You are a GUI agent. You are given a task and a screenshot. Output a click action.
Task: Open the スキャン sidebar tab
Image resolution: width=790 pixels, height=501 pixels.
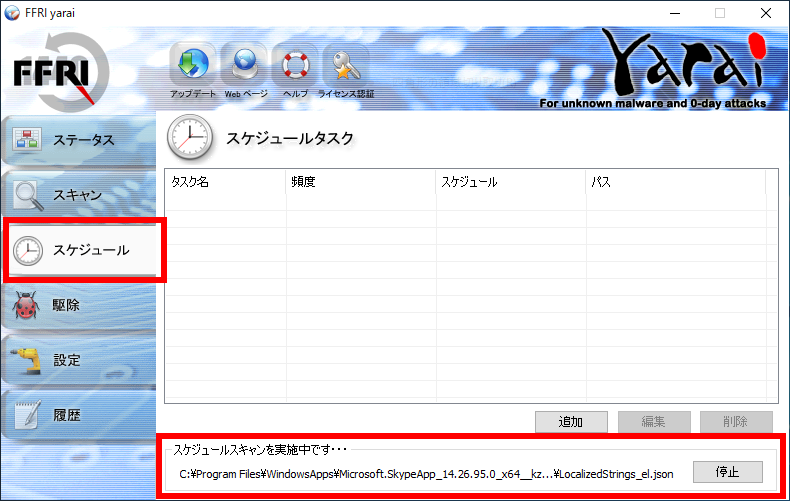pos(79,195)
